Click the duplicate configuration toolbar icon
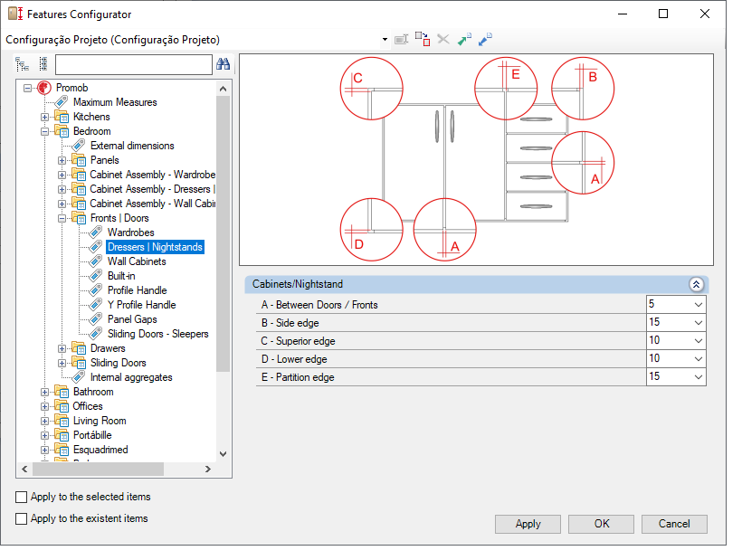The image size is (742, 560). pyautogui.click(x=423, y=39)
